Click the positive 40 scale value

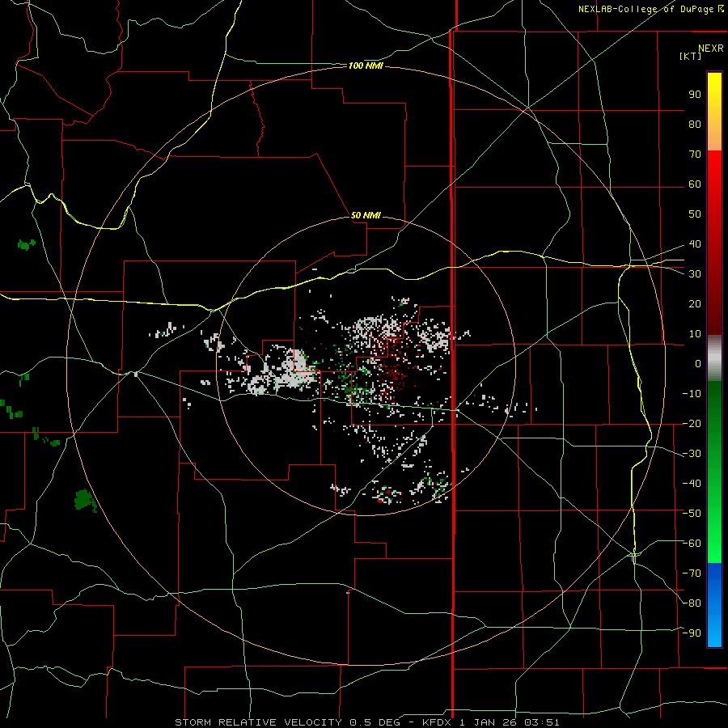pyautogui.click(x=695, y=243)
